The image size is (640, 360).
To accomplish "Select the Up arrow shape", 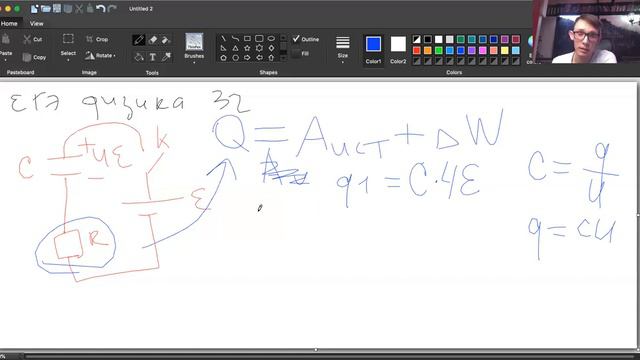I will point(271,58).
